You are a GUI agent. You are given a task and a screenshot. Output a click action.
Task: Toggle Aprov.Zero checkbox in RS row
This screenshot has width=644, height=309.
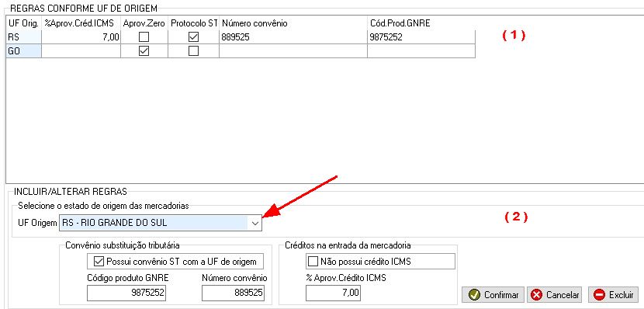pyautogui.click(x=144, y=37)
